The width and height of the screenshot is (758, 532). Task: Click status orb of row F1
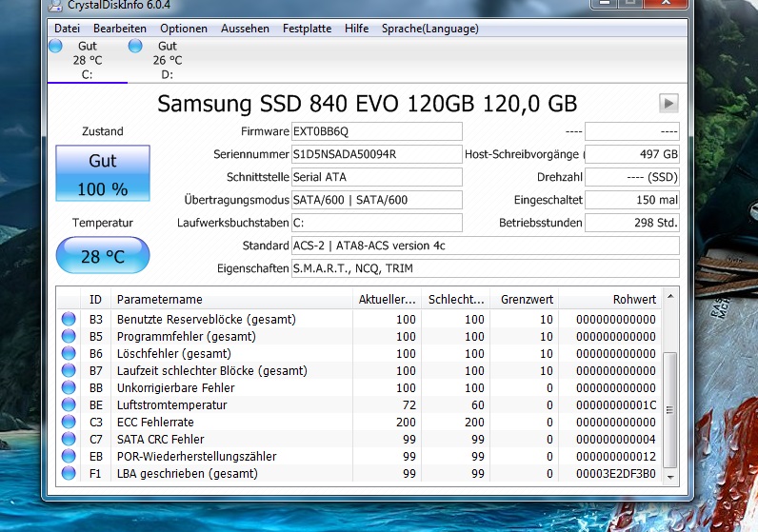click(x=69, y=473)
